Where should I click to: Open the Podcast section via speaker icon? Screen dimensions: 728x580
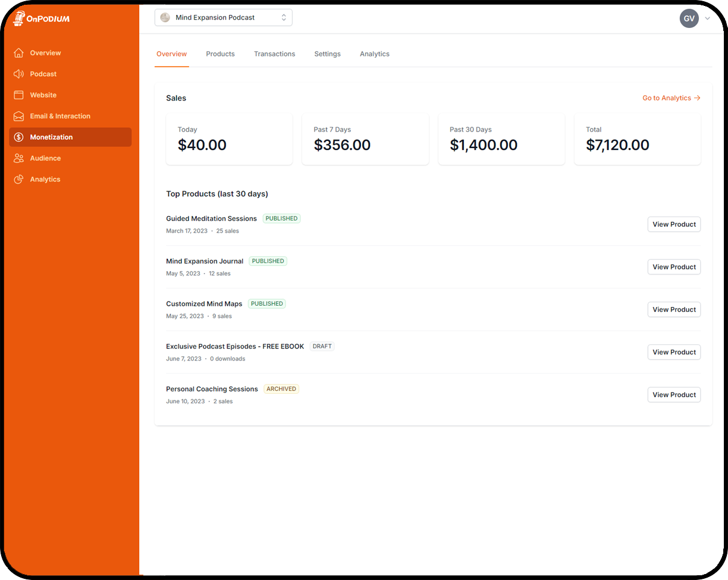18,74
